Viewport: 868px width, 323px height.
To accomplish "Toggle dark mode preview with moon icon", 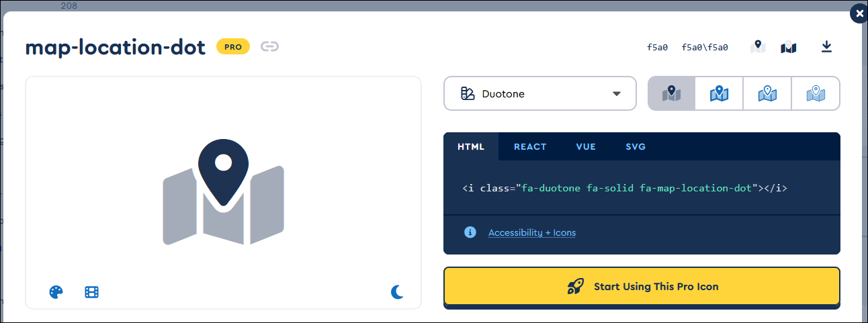I will pyautogui.click(x=397, y=292).
